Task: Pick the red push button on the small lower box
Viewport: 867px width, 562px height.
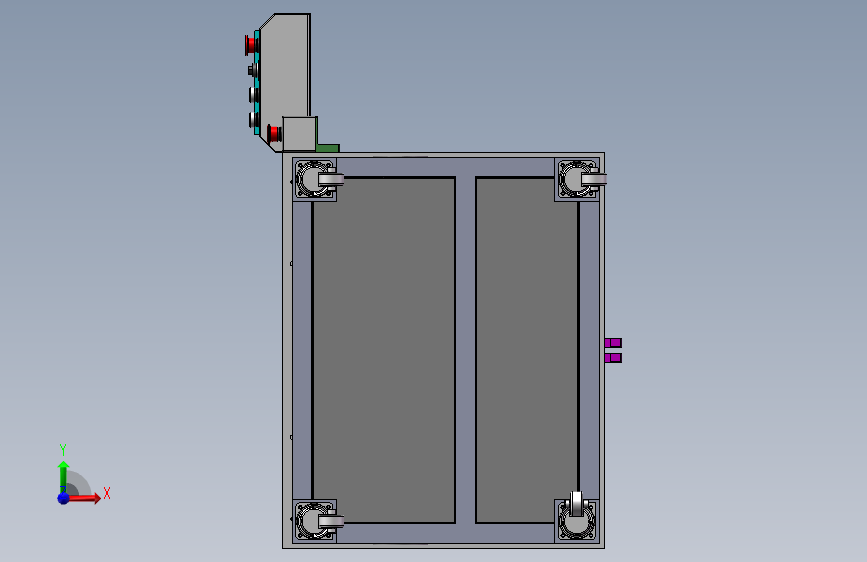Action: tap(274, 133)
